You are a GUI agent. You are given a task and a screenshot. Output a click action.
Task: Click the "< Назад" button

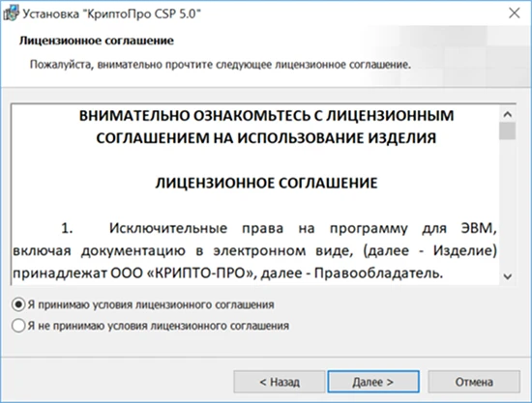(x=280, y=382)
